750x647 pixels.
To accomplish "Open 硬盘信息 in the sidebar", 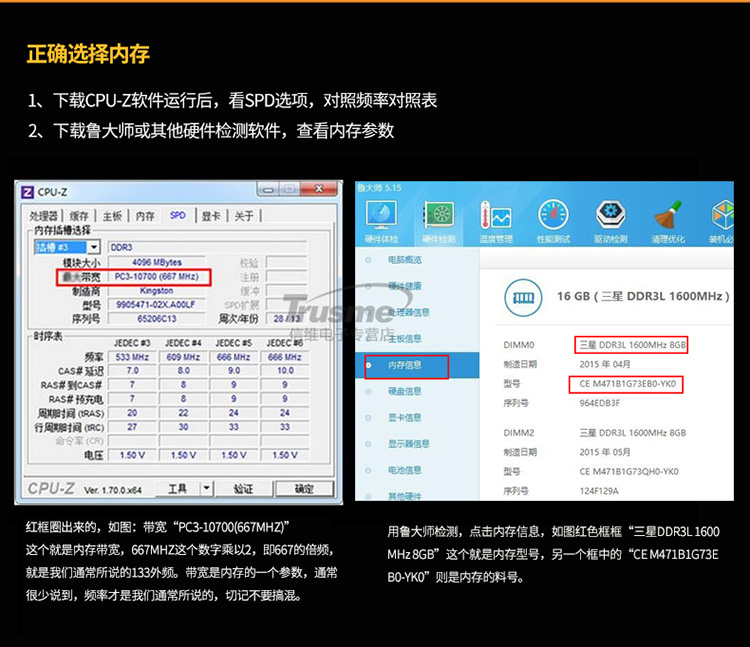I will 405,392.
